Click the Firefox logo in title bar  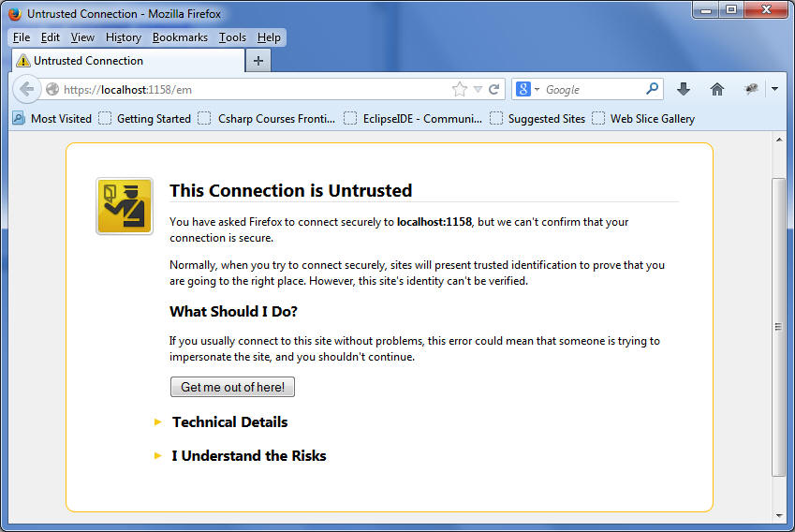pos(15,14)
